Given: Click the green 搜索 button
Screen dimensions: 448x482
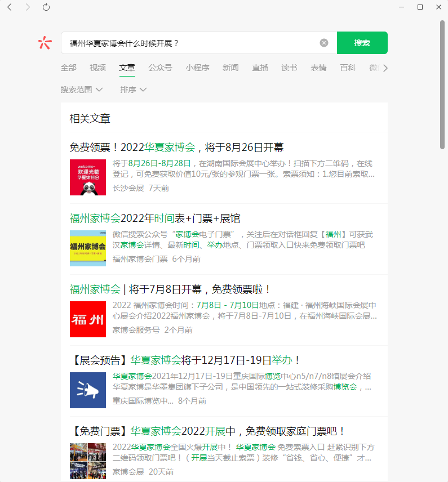Looking at the screenshot, I should point(362,43).
